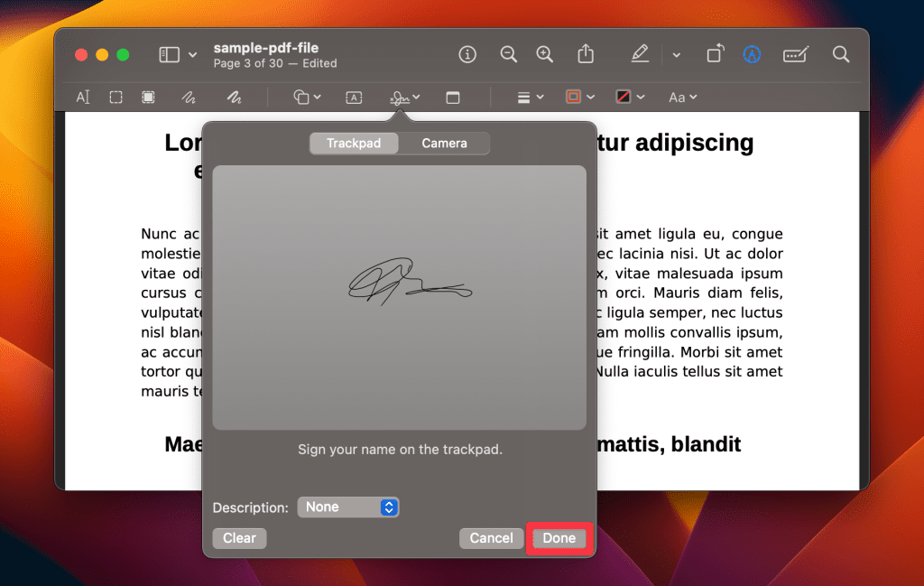Zoom in with the plus magnifier

[545, 55]
